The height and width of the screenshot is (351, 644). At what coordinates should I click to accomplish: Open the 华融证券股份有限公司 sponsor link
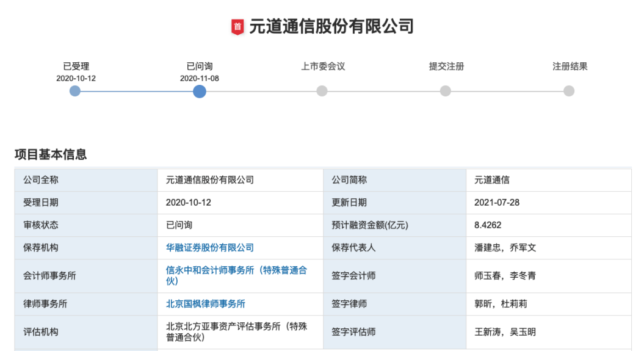209,248
